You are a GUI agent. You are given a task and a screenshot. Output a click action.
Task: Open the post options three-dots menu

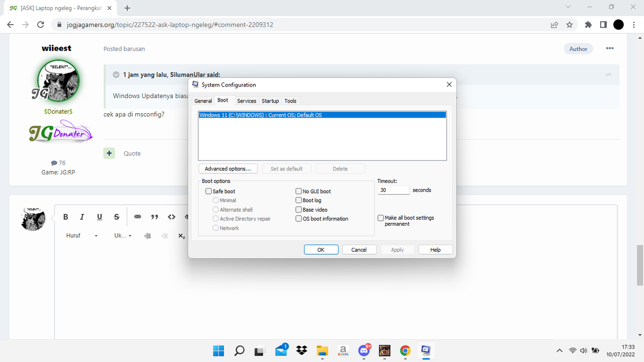pos(610,48)
